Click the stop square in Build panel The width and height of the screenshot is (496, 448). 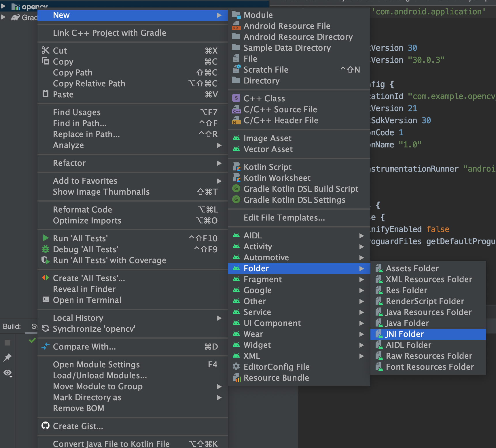point(7,342)
